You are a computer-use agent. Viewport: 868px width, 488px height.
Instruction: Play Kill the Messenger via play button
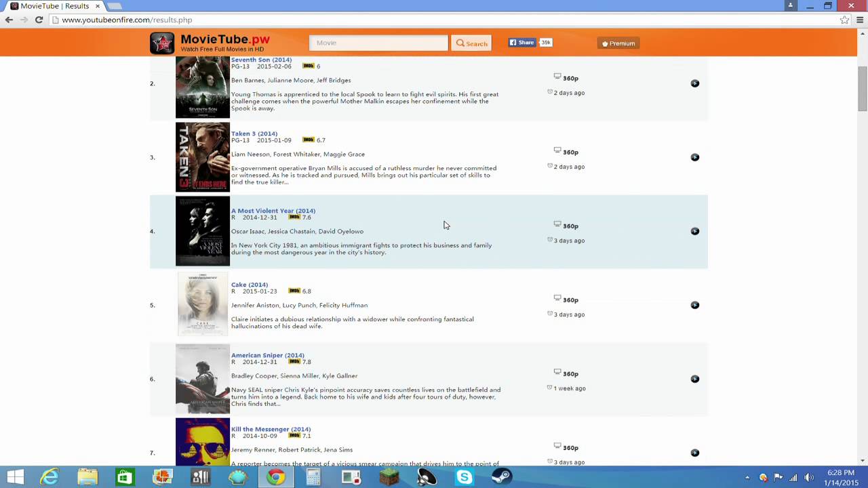pos(694,453)
